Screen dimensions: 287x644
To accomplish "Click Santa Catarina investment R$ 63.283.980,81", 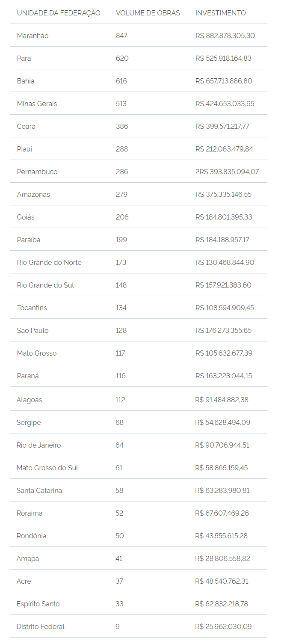I will pyautogui.click(x=222, y=490).
